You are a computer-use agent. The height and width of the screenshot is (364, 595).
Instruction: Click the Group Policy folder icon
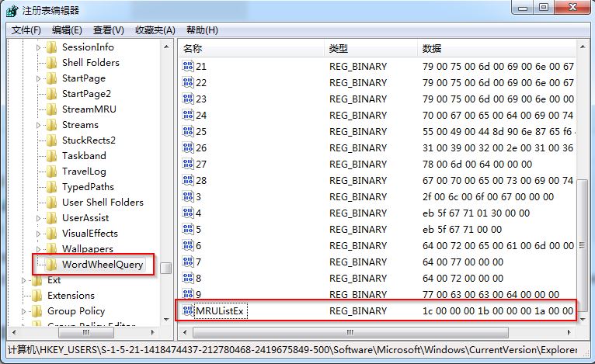click(37, 311)
